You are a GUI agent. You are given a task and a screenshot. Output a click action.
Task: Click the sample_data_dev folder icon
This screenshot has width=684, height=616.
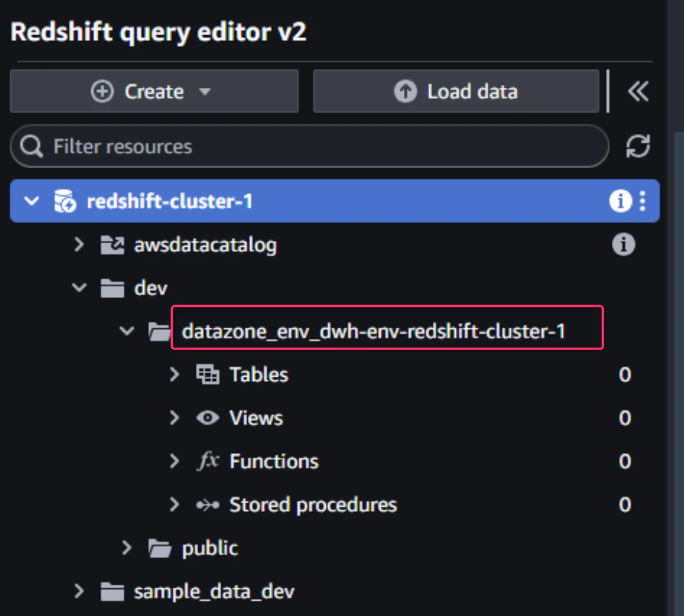point(112,591)
